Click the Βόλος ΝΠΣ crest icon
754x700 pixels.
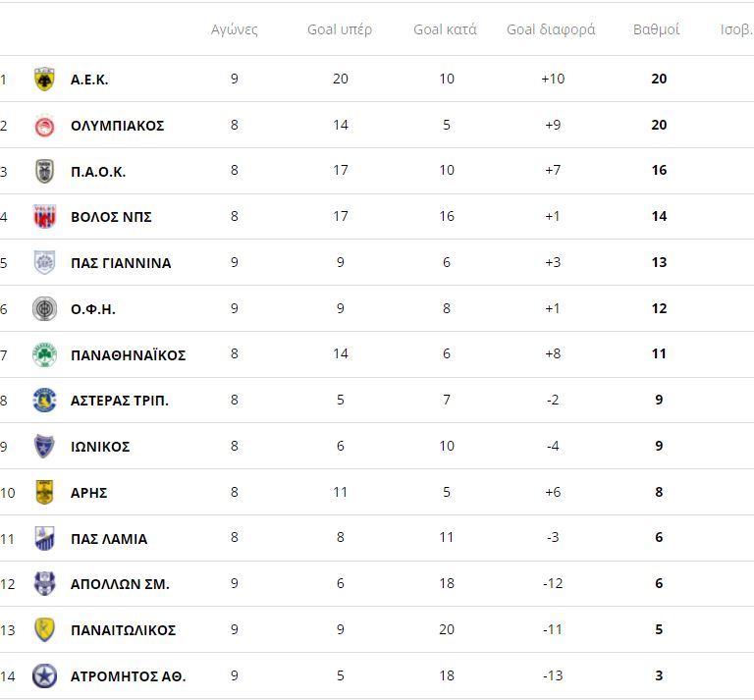click(44, 217)
